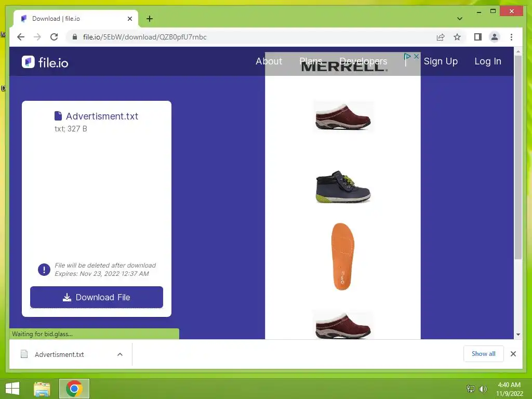Maximize the Chrome window
This screenshot has height=399, width=532.
493,11
